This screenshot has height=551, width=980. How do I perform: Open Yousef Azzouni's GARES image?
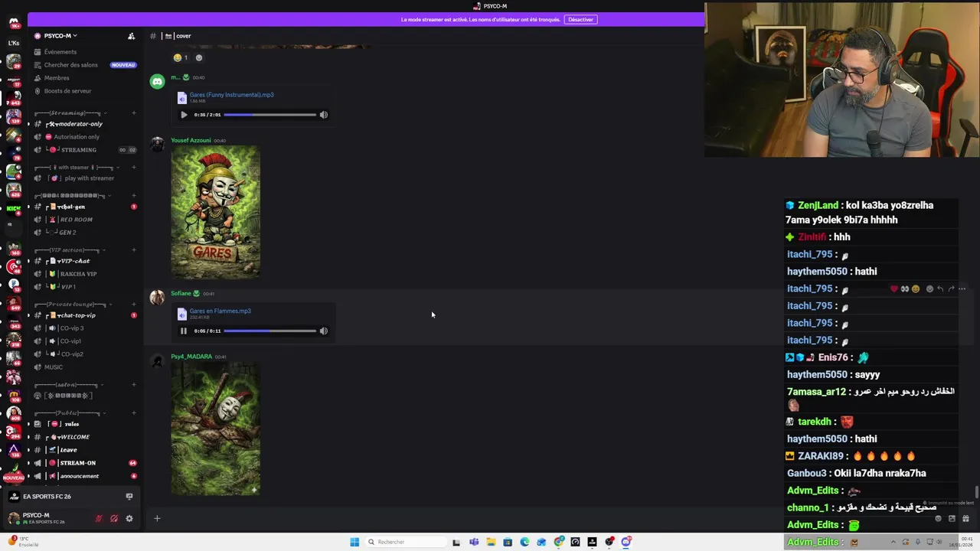click(x=215, y=213)
